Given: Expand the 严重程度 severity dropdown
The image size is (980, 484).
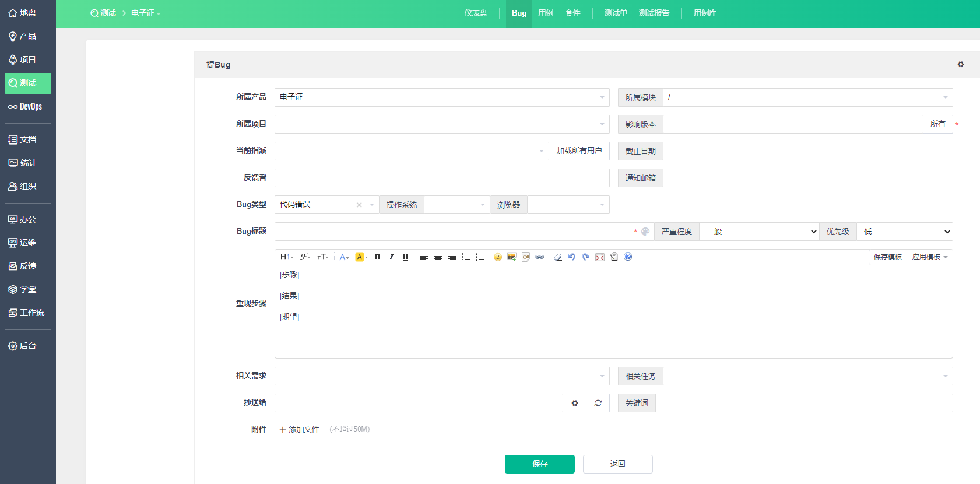Looking at the screenshot, I should pyautogui.click(x=758, y=232).
